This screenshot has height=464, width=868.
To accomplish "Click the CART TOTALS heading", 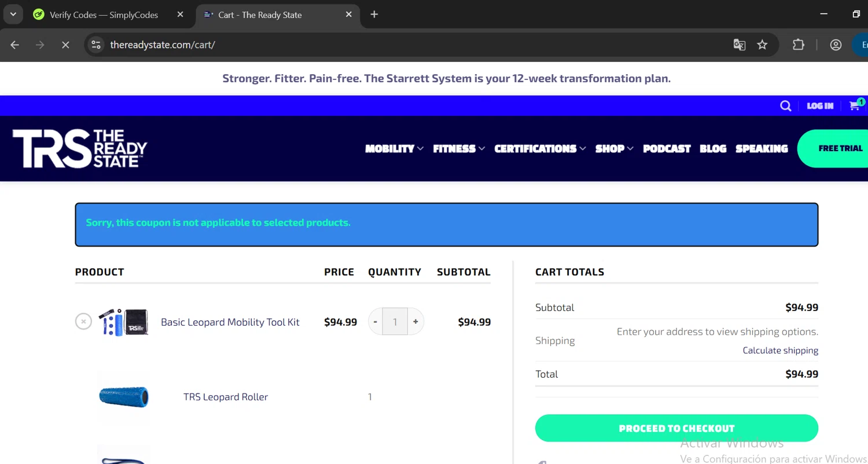I will [569, 272].
